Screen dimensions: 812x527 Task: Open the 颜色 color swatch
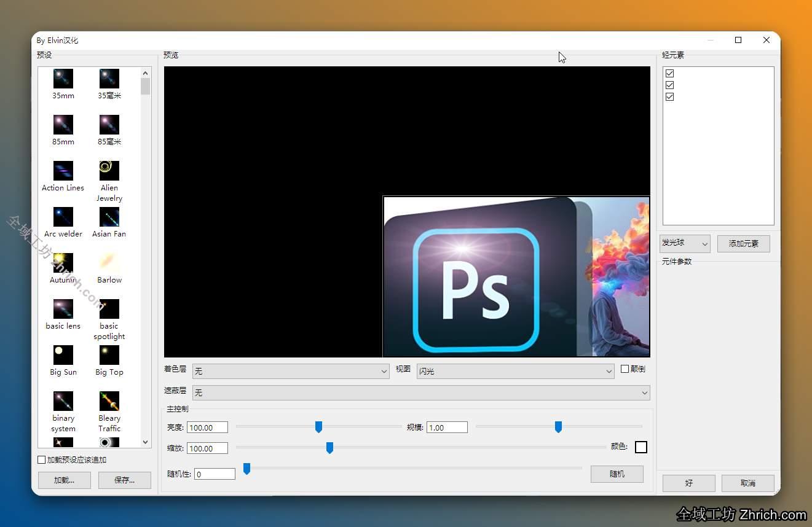641,447
